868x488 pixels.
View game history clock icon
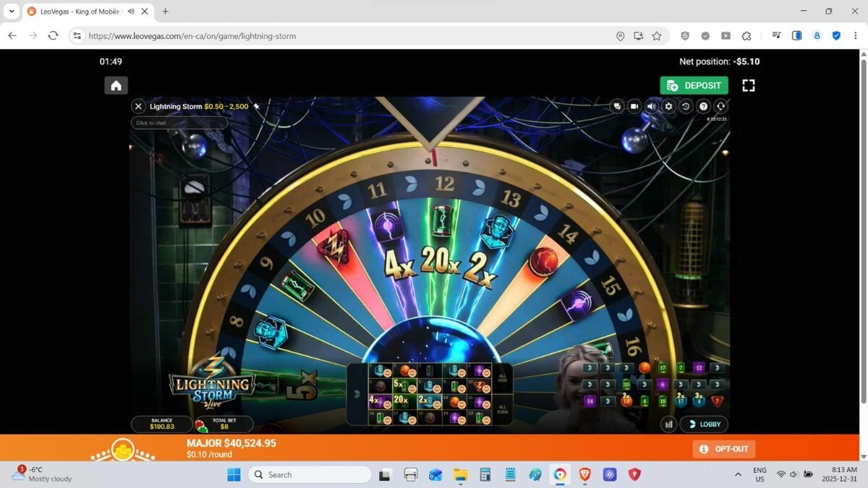click(686, 106)
